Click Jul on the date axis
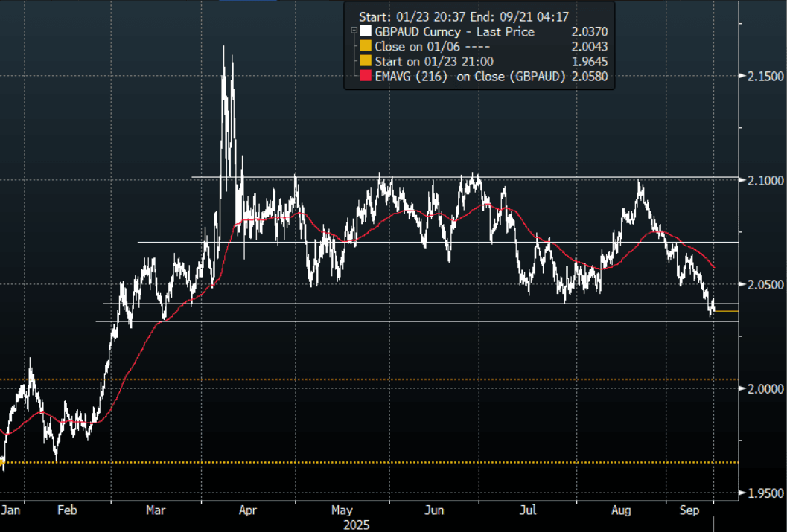The height and width of the screenshot is (532, 787). click(528, 510)
